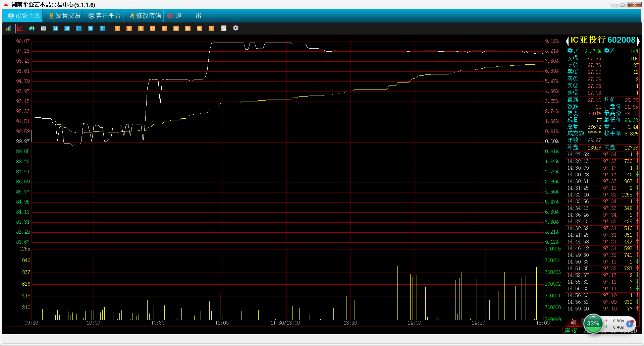Image resolution: width=644 pixels, height=346 pixels.
Task: Select the 15-minute period icon
Action: coord(153,28)
